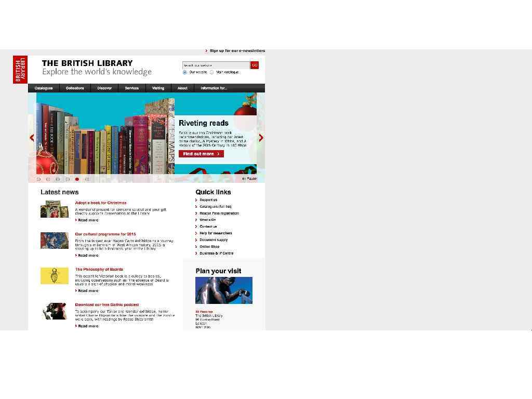The width and height of the screenshot is (532, 399).
Task: Select the second carousel slide dot
Action: [x=48, y=179]
